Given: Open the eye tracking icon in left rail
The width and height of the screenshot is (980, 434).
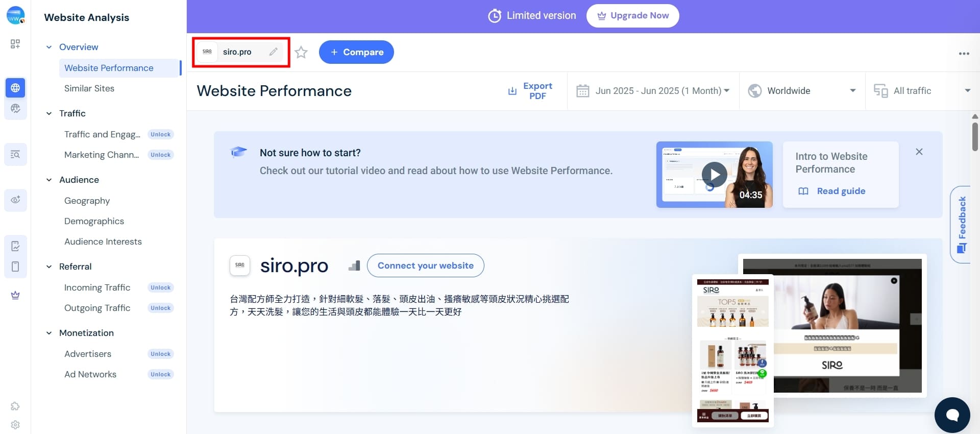Looking at the screenshot, I should pos(15,200).
